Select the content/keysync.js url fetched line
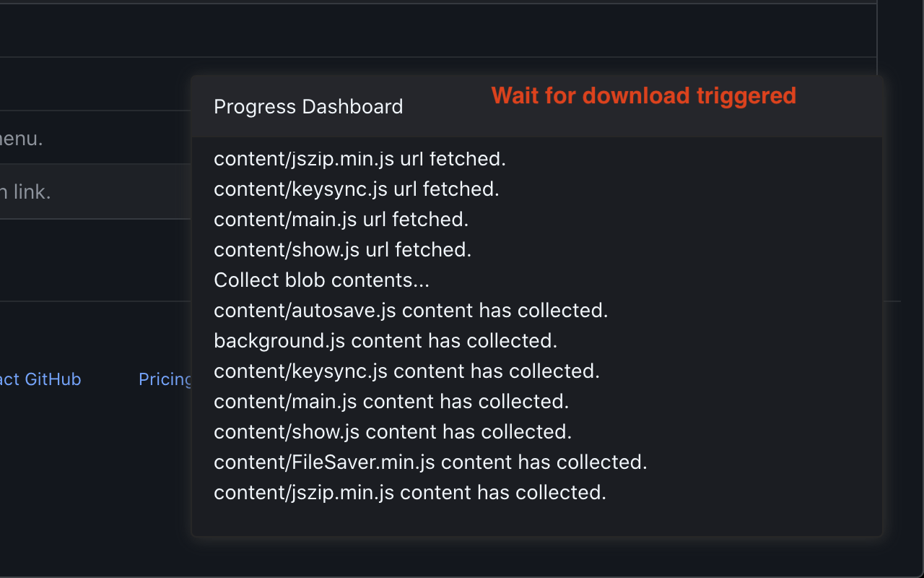924x578 pixels. point(357,189)
